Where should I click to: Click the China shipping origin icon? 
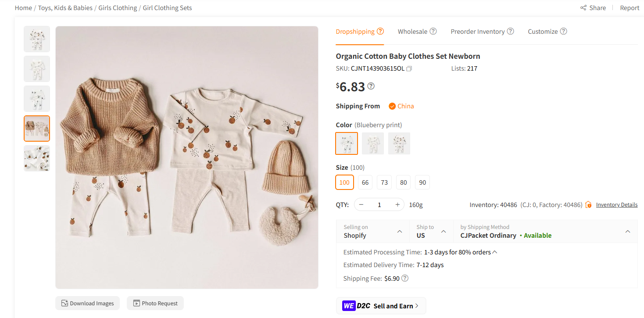pos(392,106)
